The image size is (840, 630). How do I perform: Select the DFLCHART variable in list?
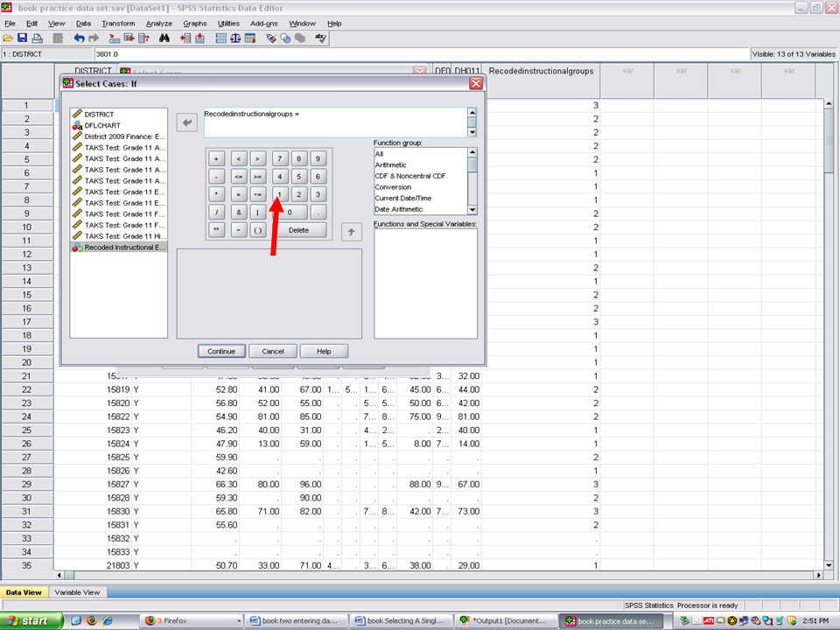[102, 125]
